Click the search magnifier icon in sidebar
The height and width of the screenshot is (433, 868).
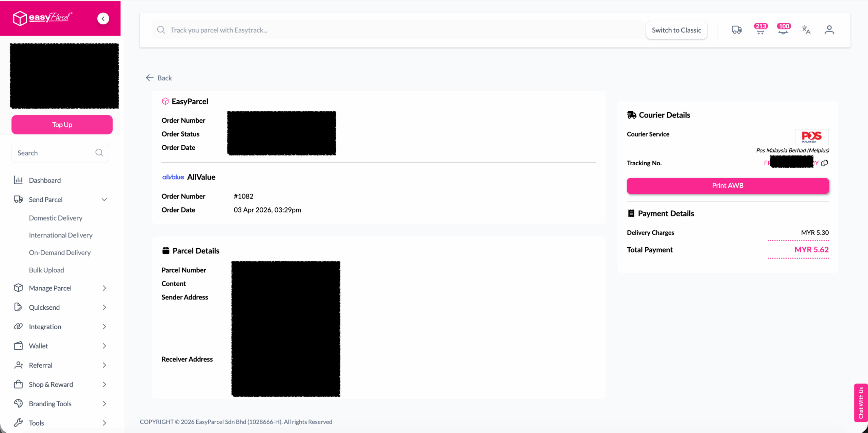click(99, 153)
